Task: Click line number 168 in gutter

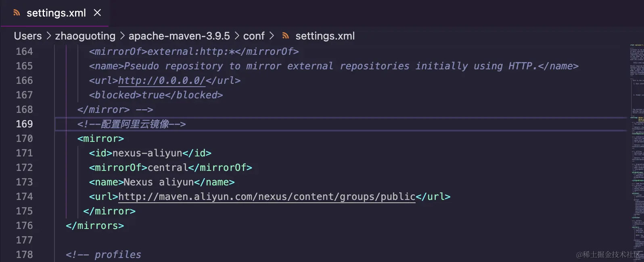Action: tap(24, 110)
